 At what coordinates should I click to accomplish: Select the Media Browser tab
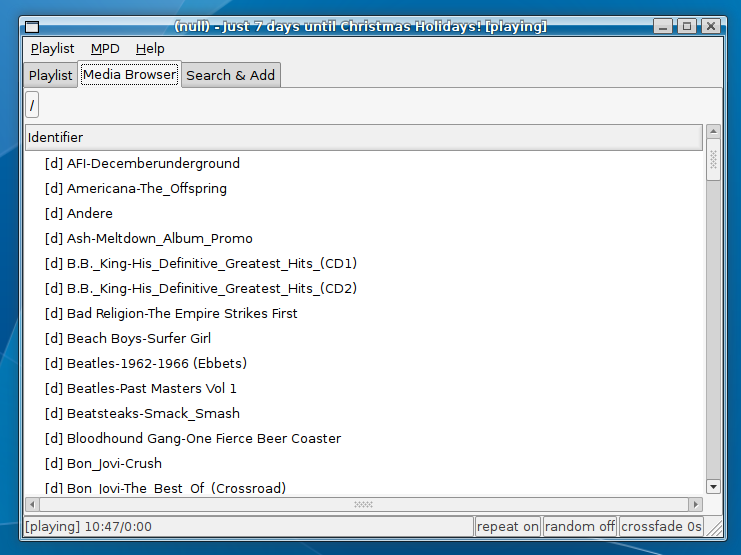coord(129,75)
